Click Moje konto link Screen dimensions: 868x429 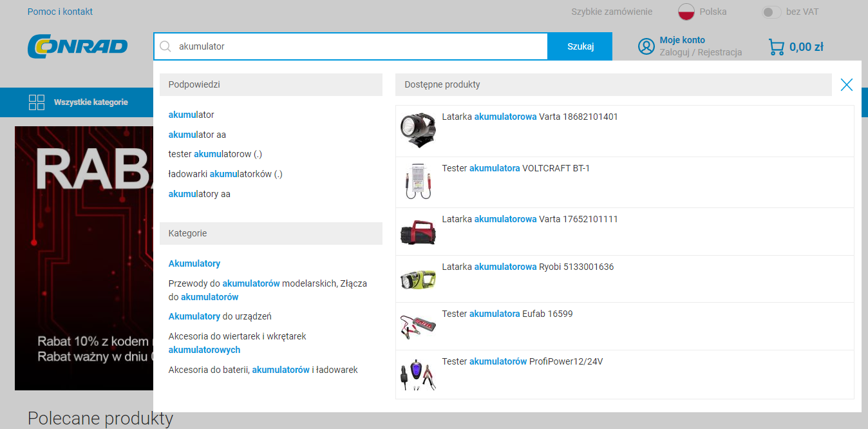coord(682,40)
